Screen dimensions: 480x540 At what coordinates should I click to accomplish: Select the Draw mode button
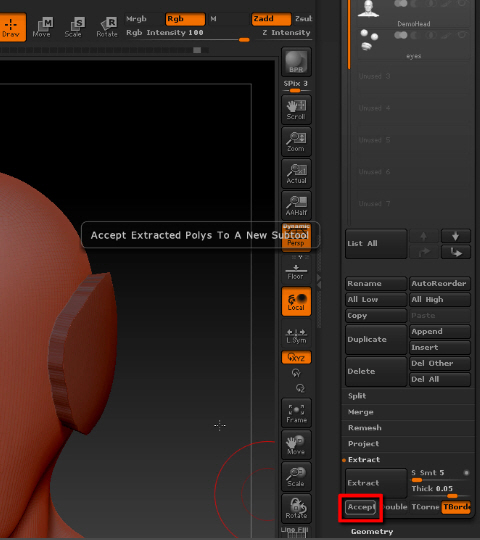12,27
